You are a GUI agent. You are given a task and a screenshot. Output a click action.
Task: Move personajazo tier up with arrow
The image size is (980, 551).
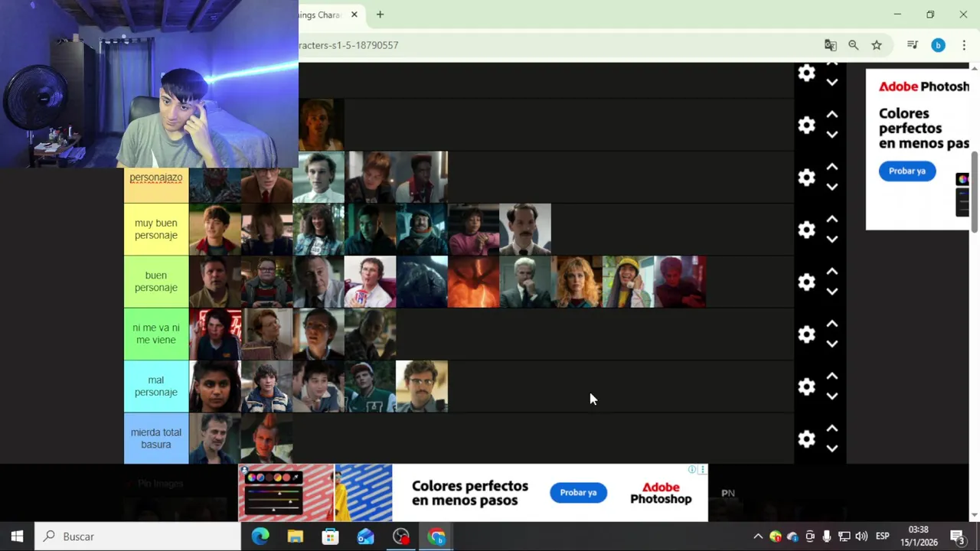(832, 167)
